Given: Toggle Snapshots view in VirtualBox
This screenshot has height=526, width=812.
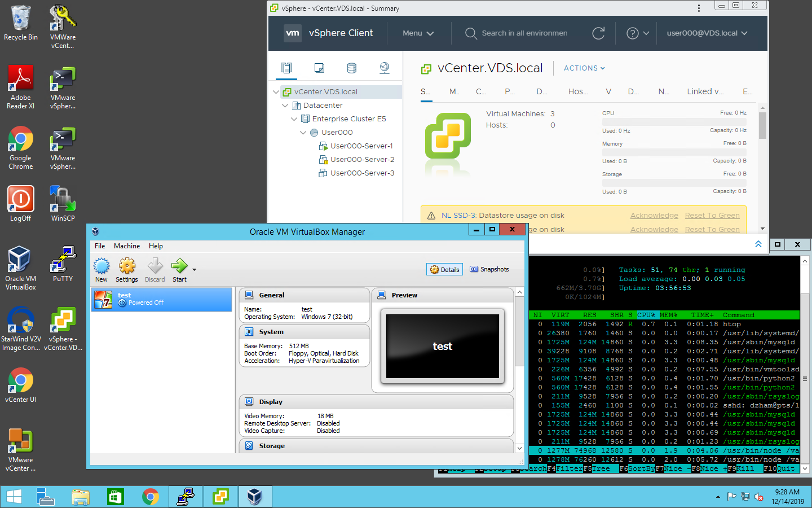Looking at the screenshot, I should click(489, 269).
